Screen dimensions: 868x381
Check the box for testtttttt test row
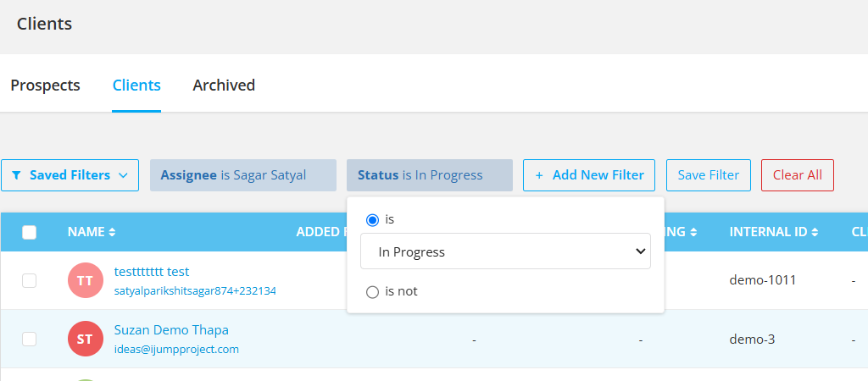pos(30,281)
